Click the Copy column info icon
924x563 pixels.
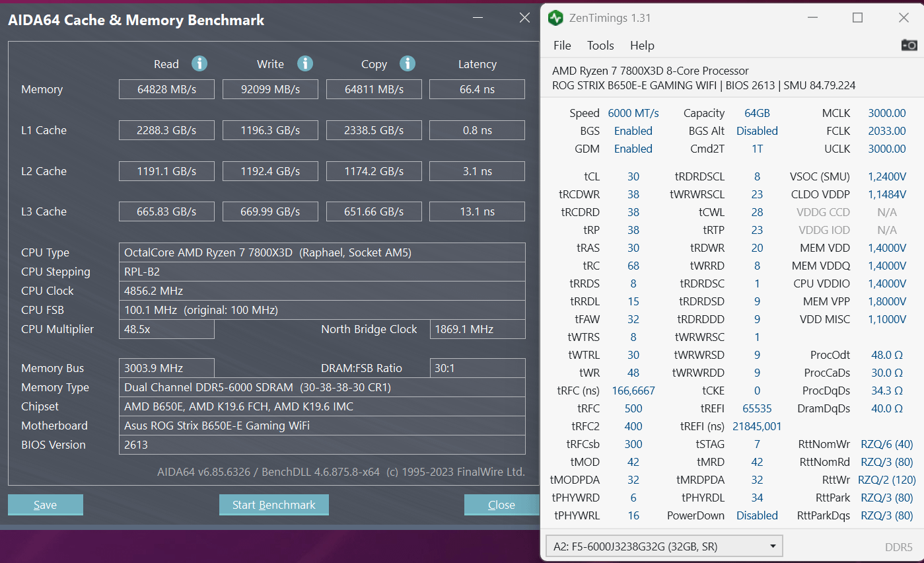(x=408, y=63)
